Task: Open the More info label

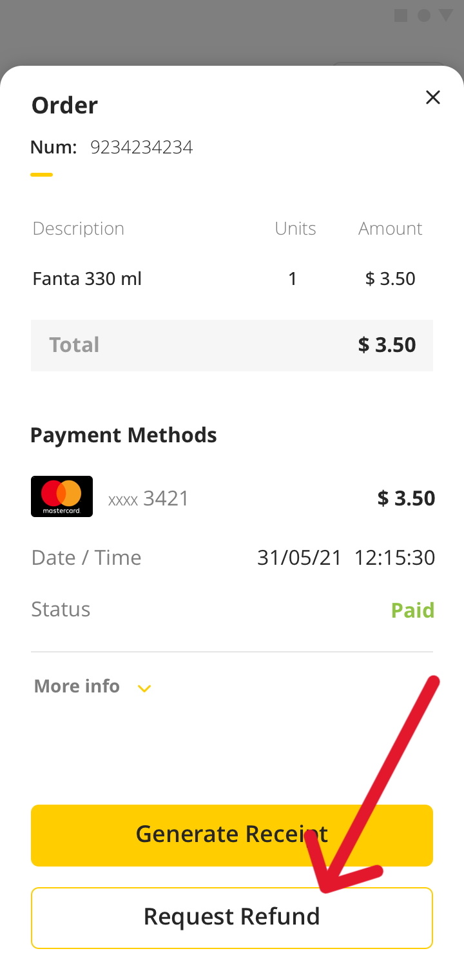Action: [77, 686]
